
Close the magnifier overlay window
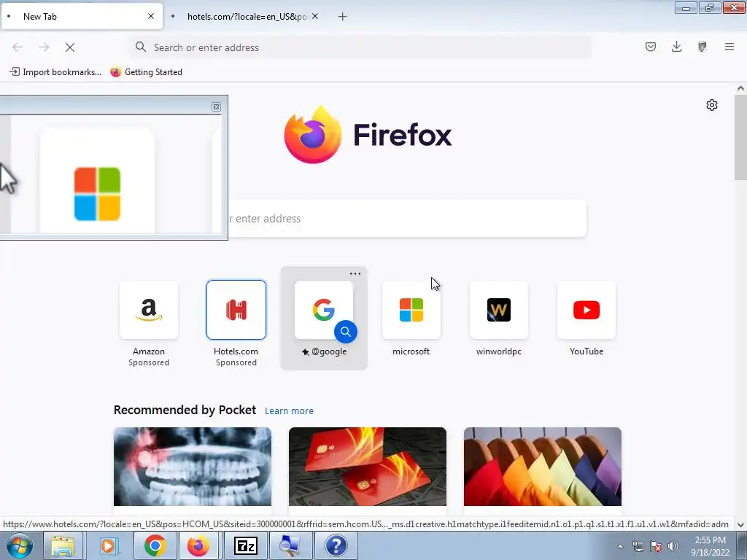(x=216, y=106)
